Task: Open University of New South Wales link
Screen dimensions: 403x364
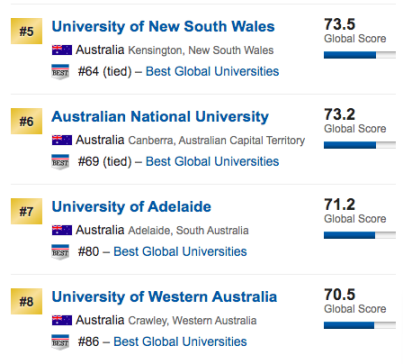Action: coord(163,26)
